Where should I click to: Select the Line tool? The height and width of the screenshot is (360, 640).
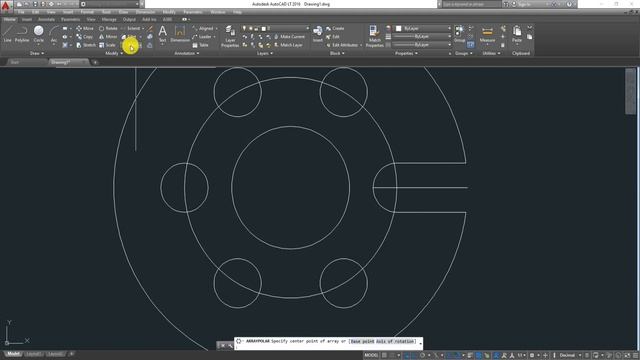click(x=7, y=33)
